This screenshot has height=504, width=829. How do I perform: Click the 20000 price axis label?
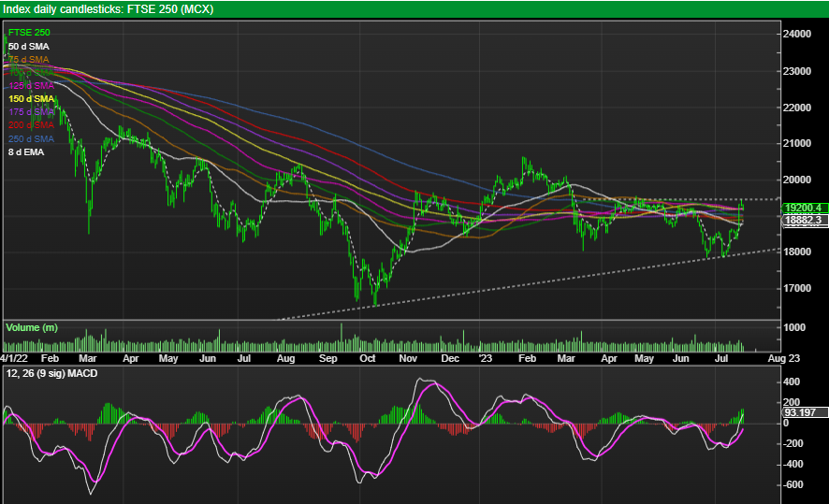coord(797,180)
